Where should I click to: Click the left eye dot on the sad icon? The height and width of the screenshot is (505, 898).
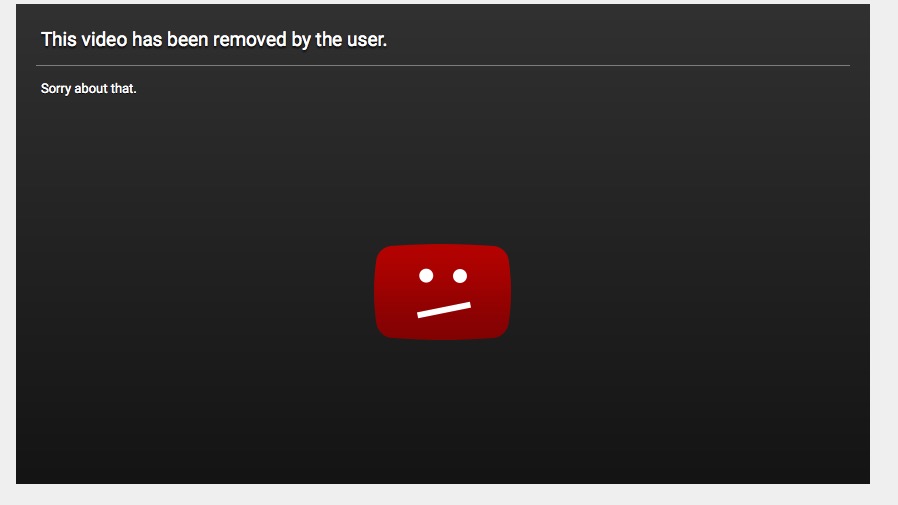click(x=426, y=276)
